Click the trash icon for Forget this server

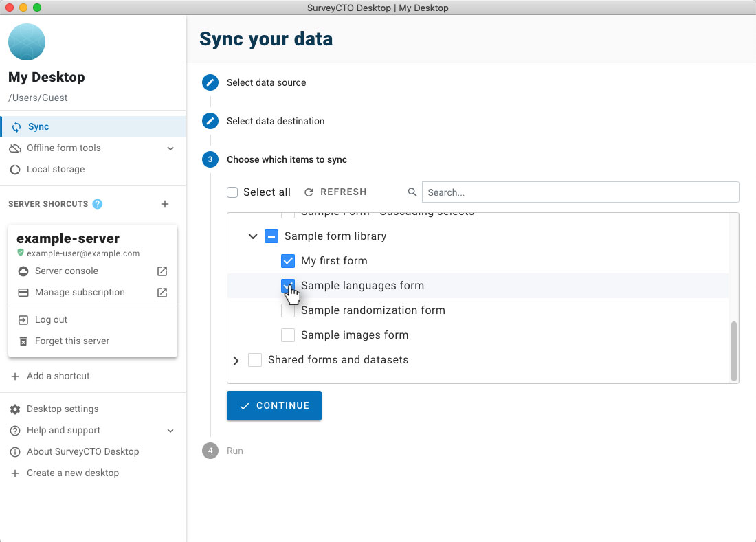23,341
